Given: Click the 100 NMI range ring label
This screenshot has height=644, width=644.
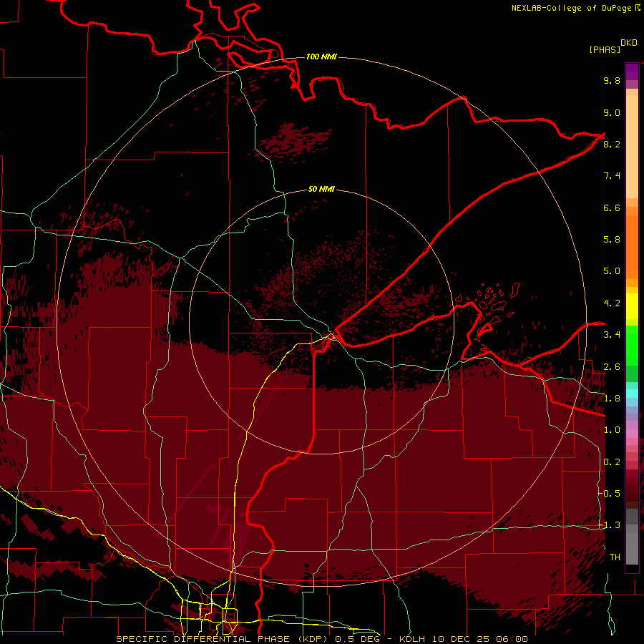Looking at the screenshot, I should [321, 57].
